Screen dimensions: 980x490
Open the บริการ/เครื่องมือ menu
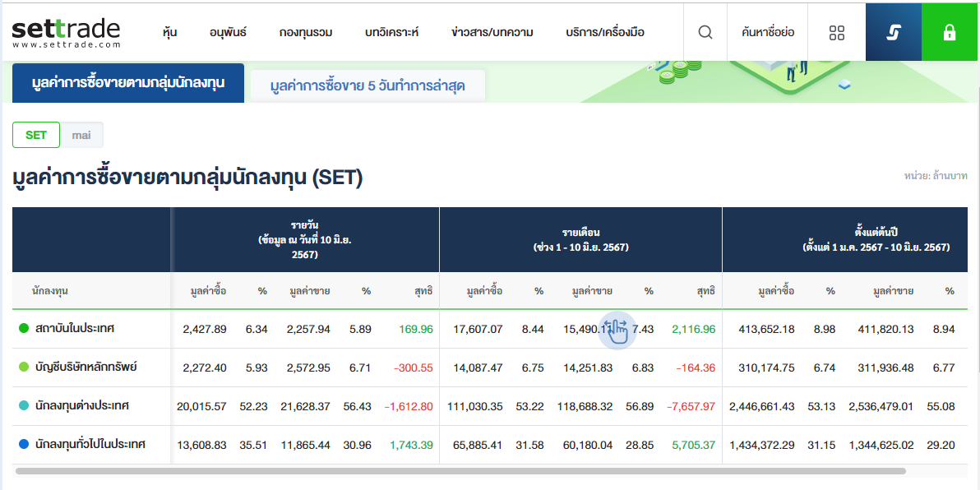605,32
